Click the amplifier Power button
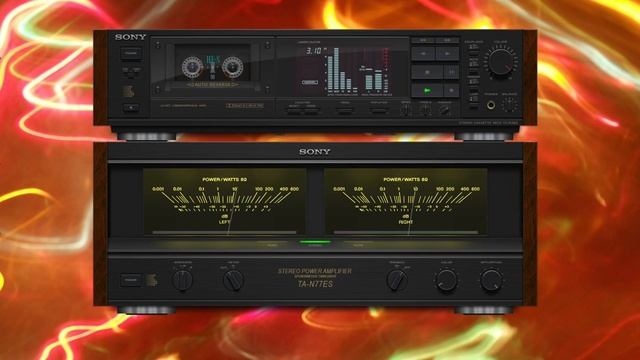The image size is (640, 360). click(131, 280)
